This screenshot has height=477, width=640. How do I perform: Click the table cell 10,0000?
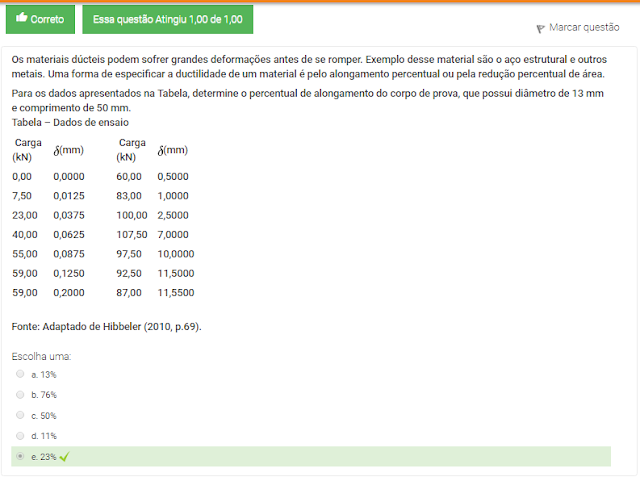click(x=176, y=254)
